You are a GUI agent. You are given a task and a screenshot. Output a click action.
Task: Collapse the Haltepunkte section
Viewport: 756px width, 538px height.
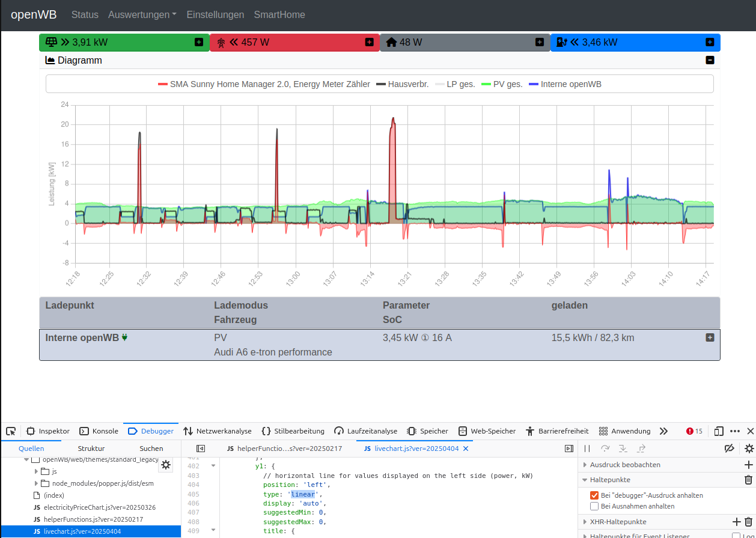[x=585, y=479]
